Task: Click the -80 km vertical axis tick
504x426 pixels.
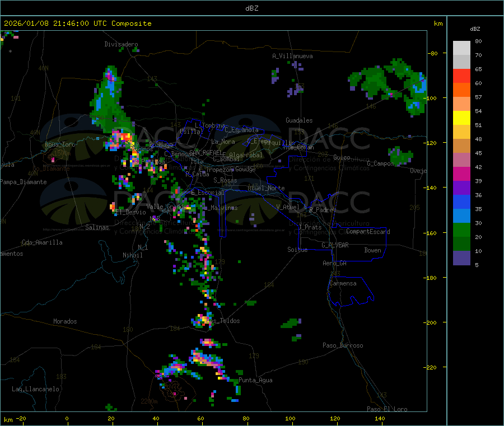Action: click(x=433, y=53)
